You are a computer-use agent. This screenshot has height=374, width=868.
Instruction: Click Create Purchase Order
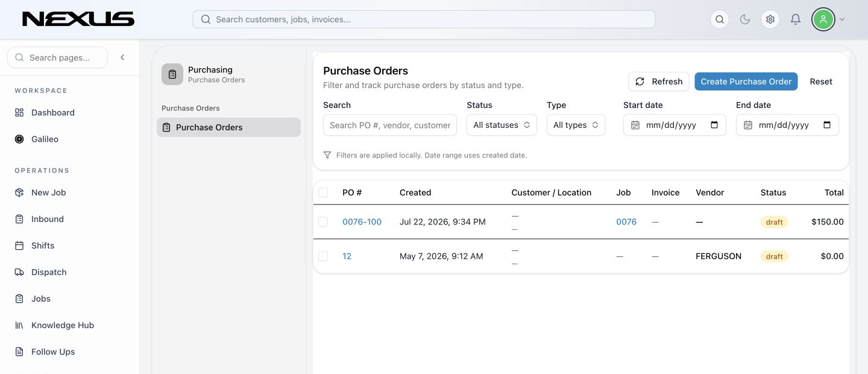point(746,81)
